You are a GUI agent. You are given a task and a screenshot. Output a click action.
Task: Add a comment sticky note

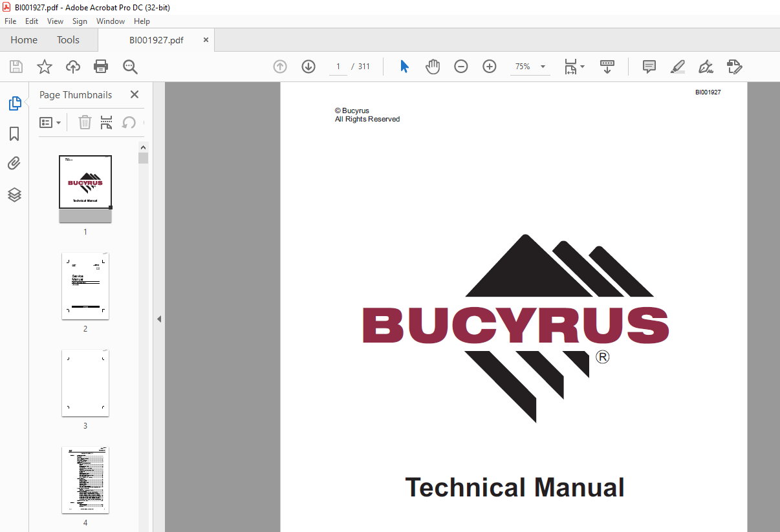tap(649, 67)
